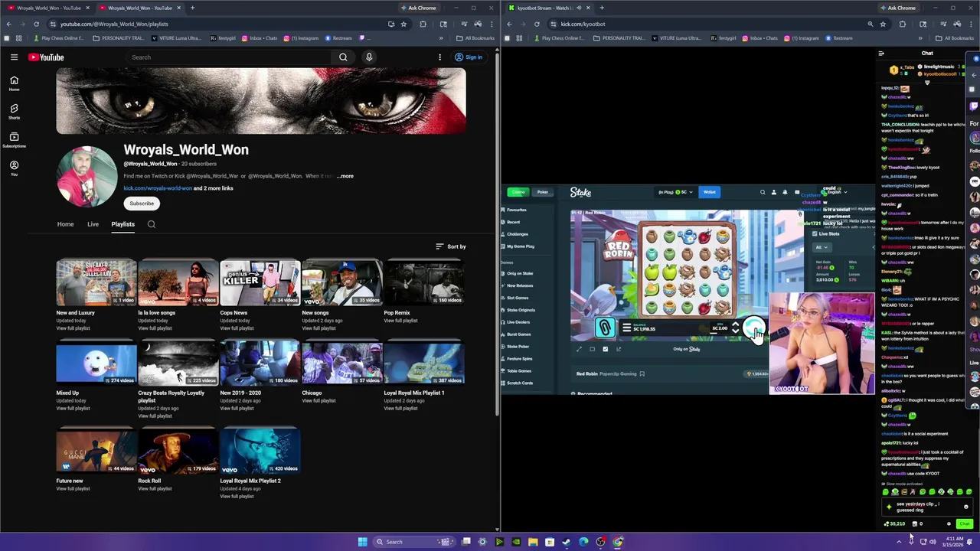Subscribe to Wroyals_World_Won channel
The image size is (980, 551).
pyautogui.click(x=142, y=204)
